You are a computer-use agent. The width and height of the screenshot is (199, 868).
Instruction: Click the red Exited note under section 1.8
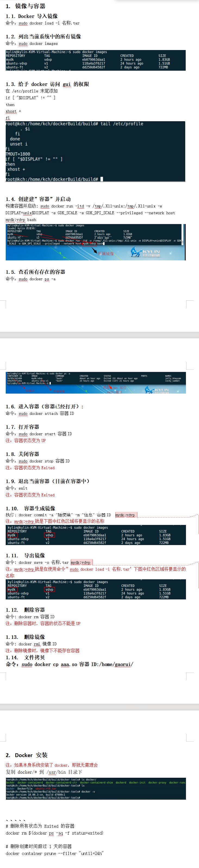pyautogui.click(x=30, y=468)
